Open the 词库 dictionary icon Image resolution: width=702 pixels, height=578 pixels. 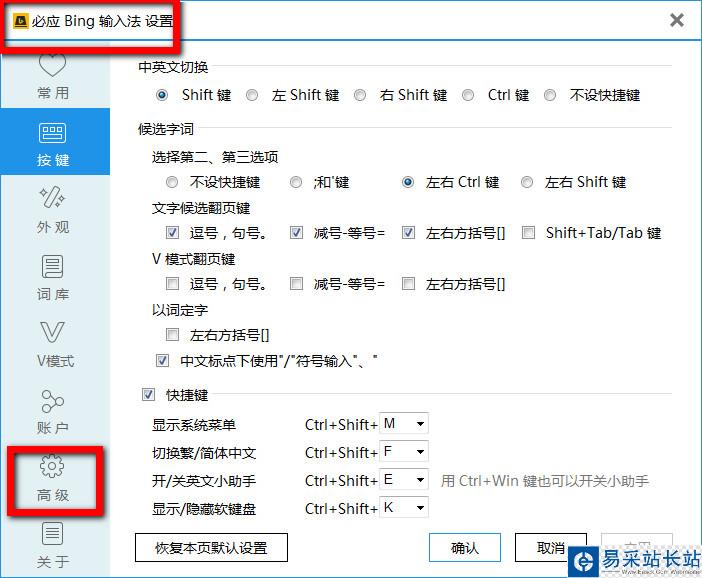click(x=52, y=266)
